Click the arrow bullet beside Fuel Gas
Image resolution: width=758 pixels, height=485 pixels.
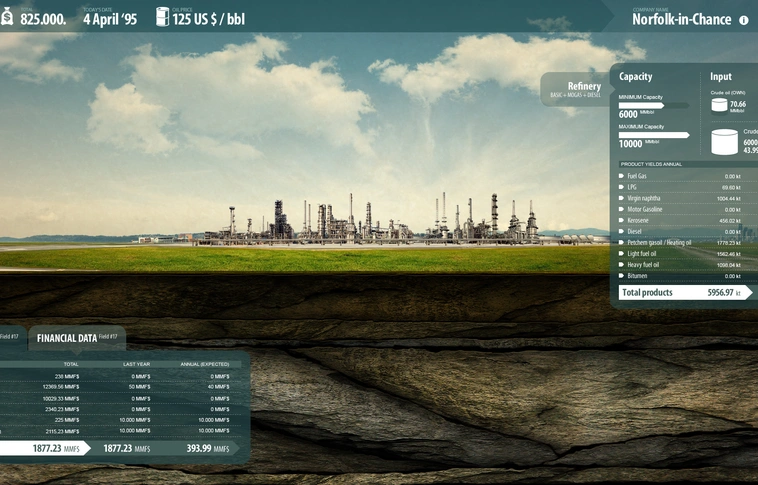coord(622,176)
